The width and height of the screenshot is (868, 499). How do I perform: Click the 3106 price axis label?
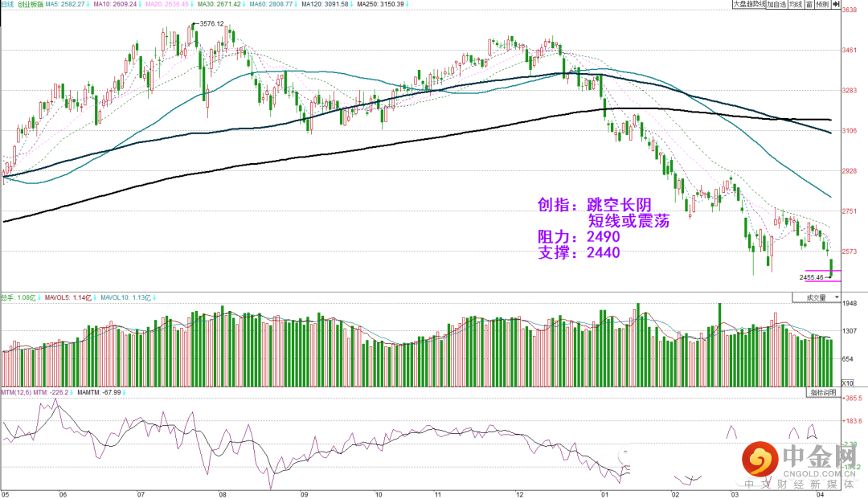coord(850,130)
